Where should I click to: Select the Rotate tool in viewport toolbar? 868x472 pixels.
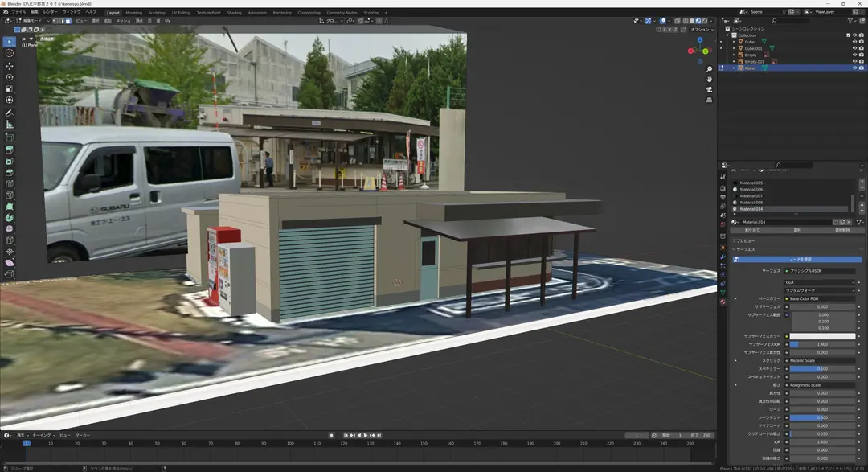(10, 77)
